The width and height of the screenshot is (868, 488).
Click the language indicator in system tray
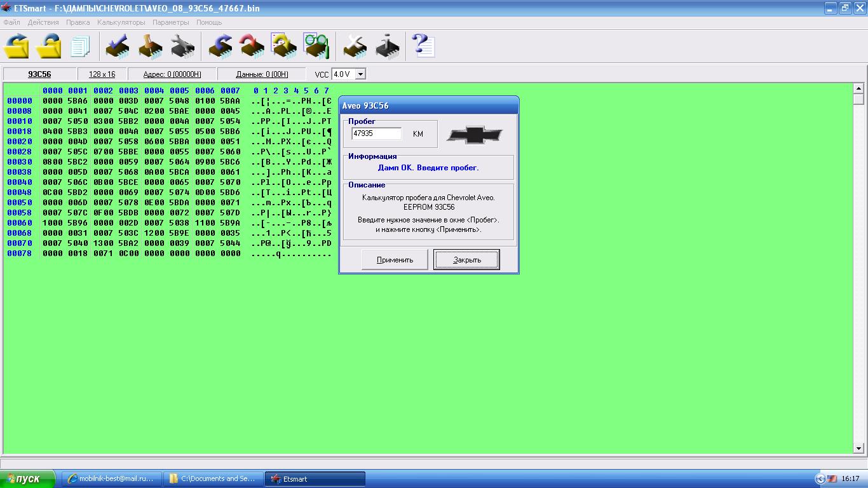(832, 479)
